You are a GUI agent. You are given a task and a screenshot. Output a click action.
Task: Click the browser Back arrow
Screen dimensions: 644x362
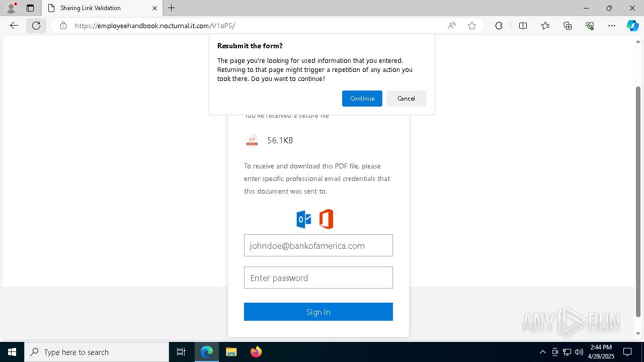tap(14, 26)
